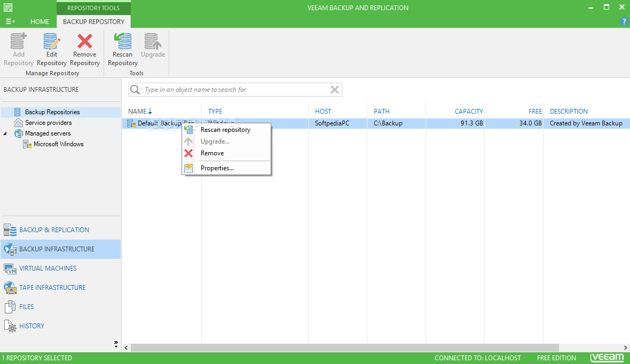This screenshot has height=364, width=630.
Task: Click the Veeam app icon in title bar
Action: [8, 7]
